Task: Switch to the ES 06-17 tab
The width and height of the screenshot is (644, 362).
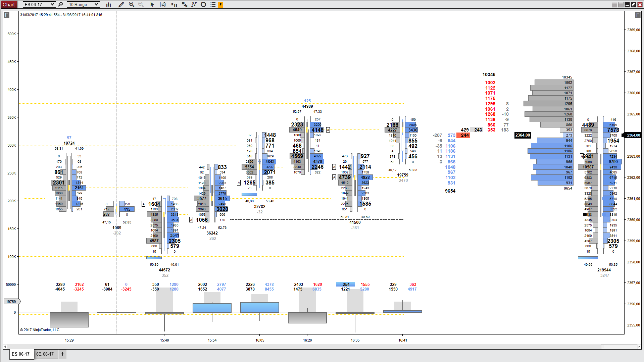Action: (21, 354)
